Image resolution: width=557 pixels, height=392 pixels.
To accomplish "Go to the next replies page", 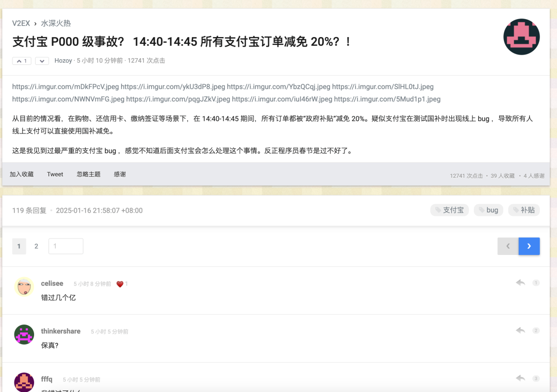I will pos(529,246).
